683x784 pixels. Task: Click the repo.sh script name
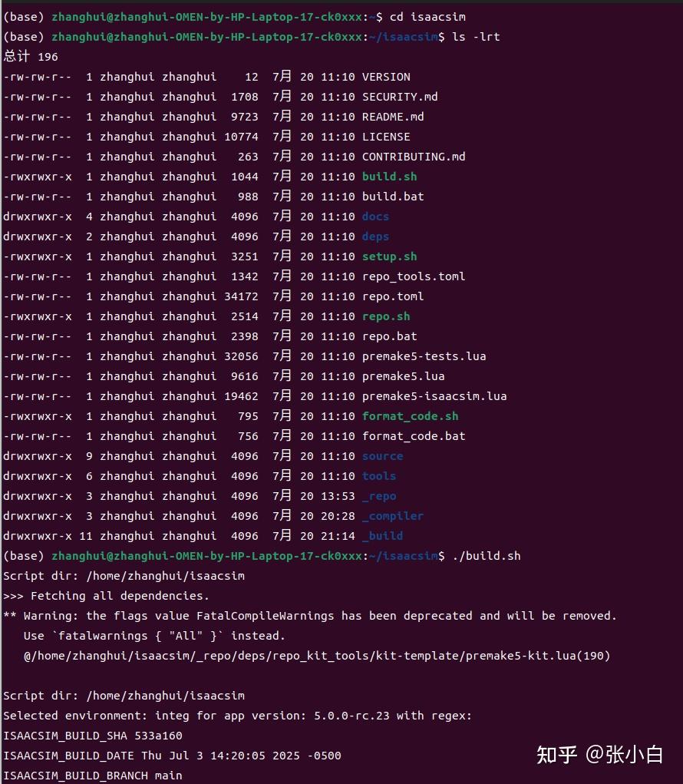pos(386,316)
